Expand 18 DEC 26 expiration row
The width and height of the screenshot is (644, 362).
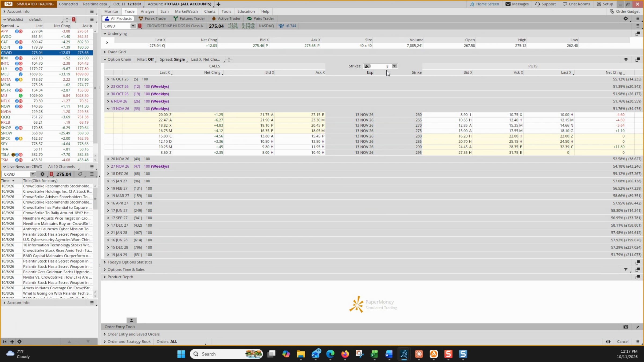point(108,174)
